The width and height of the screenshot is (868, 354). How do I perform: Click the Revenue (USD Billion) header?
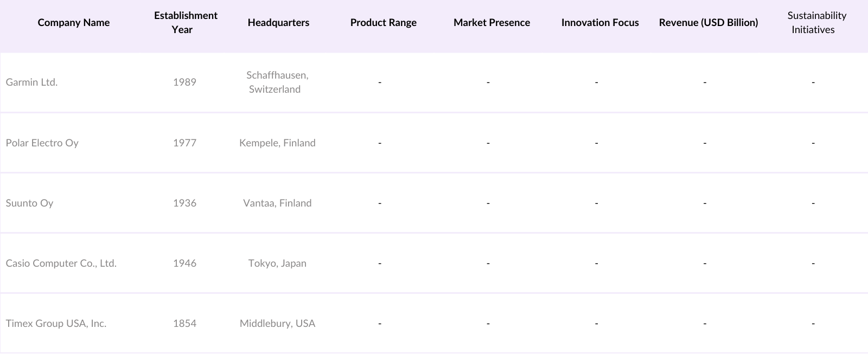(x=709, y=23)
